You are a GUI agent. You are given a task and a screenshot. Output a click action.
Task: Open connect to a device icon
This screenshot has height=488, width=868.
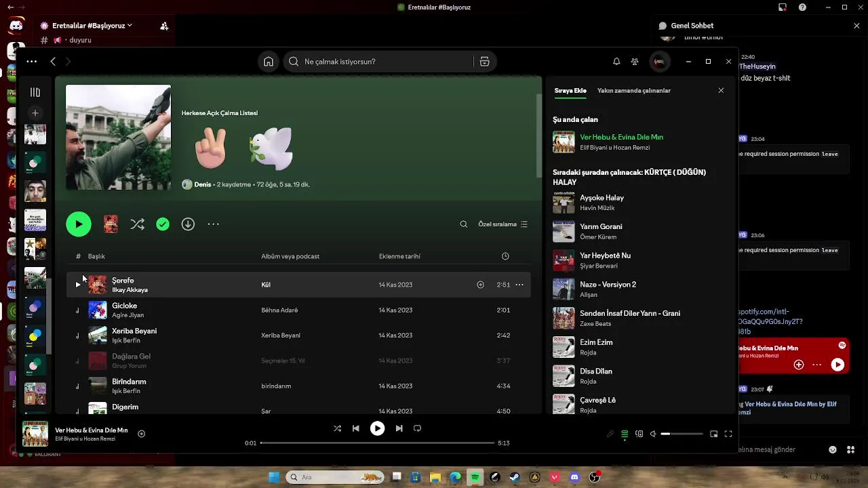639,434
